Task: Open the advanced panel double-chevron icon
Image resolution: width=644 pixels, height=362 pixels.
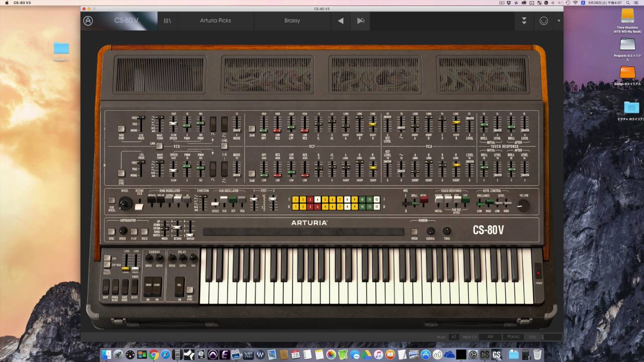Action: click(524, 21)
